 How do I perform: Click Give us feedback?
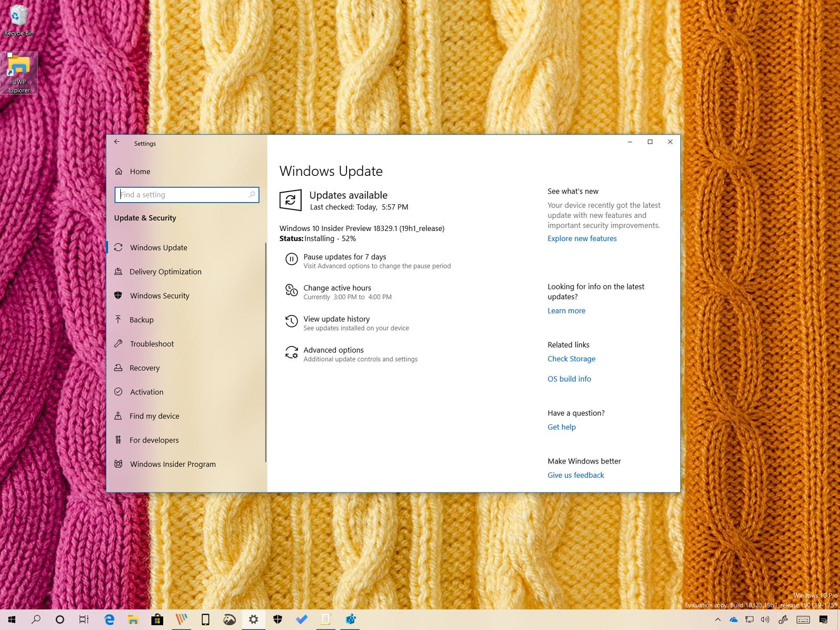pyautogui.click(x=575, y=475)
